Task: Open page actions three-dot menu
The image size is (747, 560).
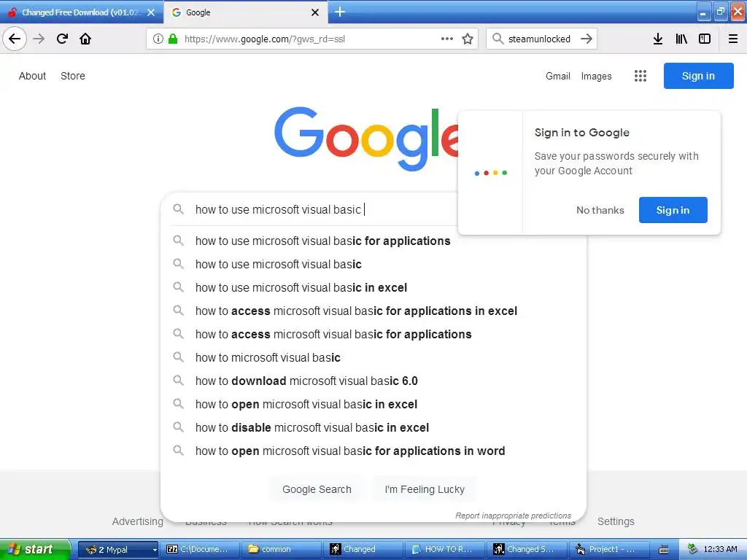Action: [x=447, y=39]
